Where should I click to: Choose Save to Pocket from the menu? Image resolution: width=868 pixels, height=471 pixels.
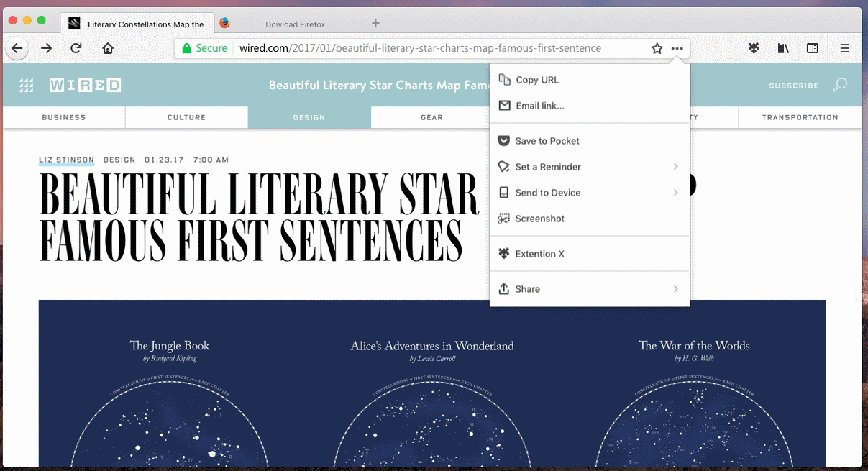pyautogui.click(x=546, y=140)
